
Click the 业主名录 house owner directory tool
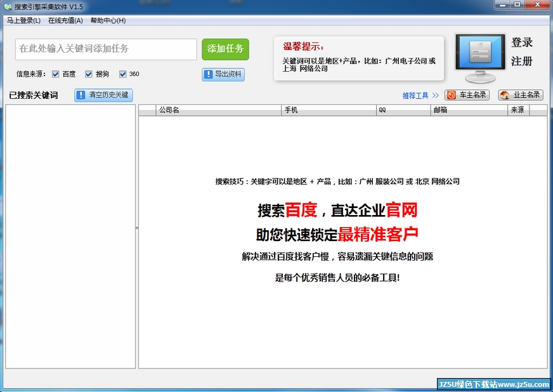[x=521, y=95]
